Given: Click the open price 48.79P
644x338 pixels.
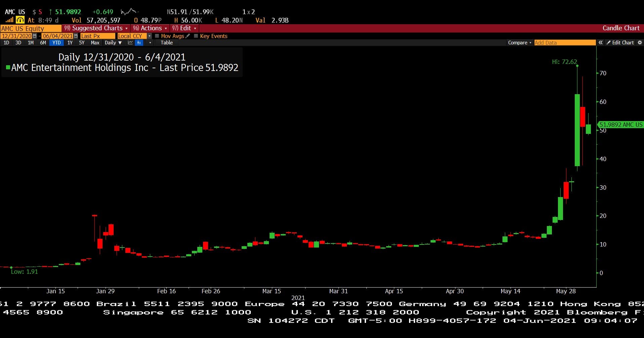Looking at the screenshot, I should point(151,21).
